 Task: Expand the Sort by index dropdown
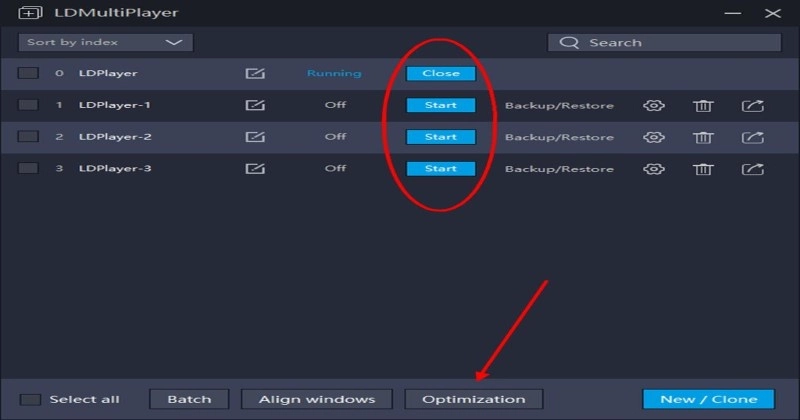105,43
